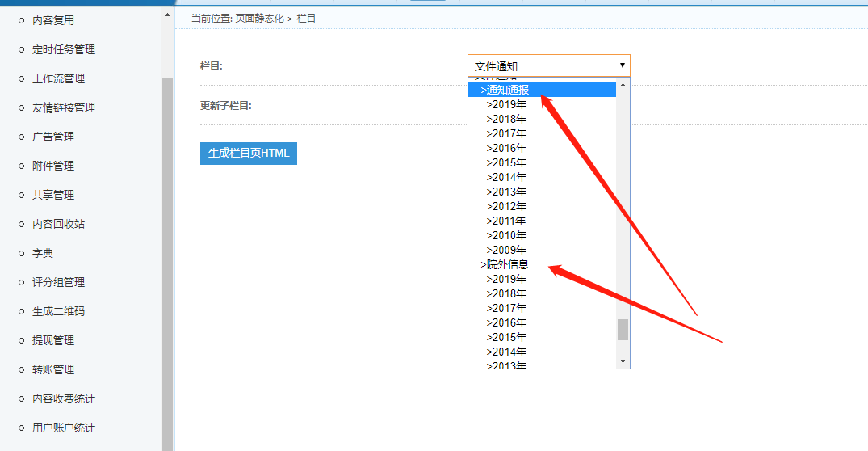Image resolution: width=868 pixels, height=451 pixels.
Task: Click the dropdown list scrollbar thumb
Action: [623, 330]
